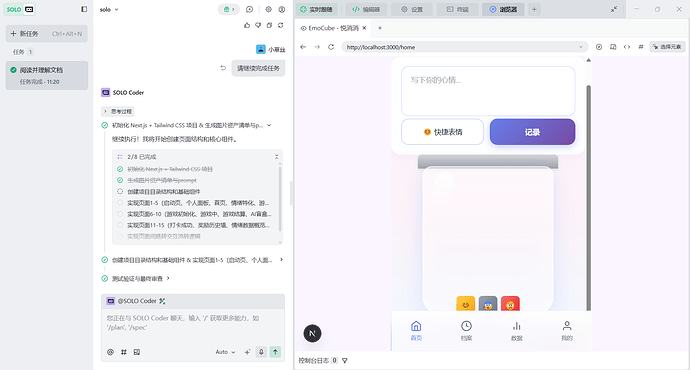Click the 选择元素 select element button
690x370 pixels.
667,47
